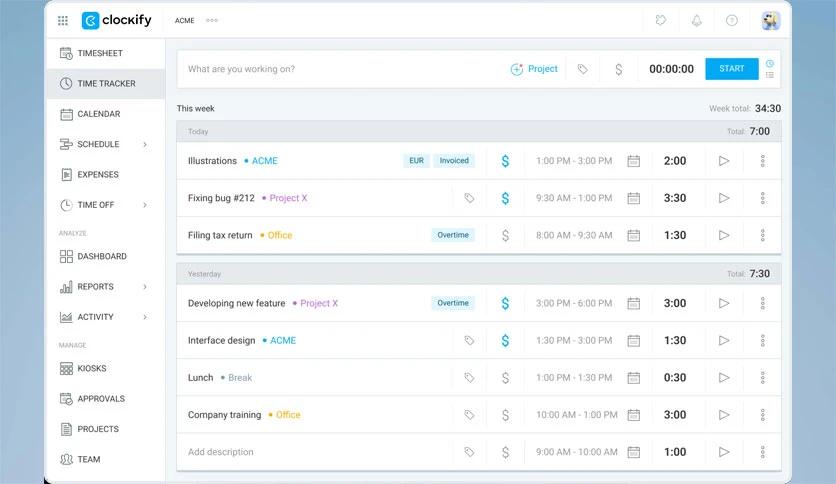The image size is (836, 484).
Task: Open more options for Illustrations entry
Action: coord(762,161)
